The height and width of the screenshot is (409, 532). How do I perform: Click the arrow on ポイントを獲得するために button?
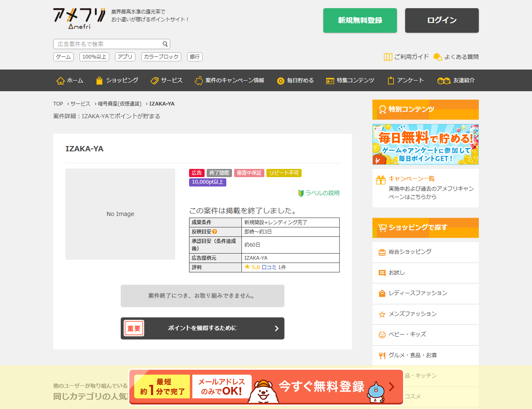[x=277, y=328]
